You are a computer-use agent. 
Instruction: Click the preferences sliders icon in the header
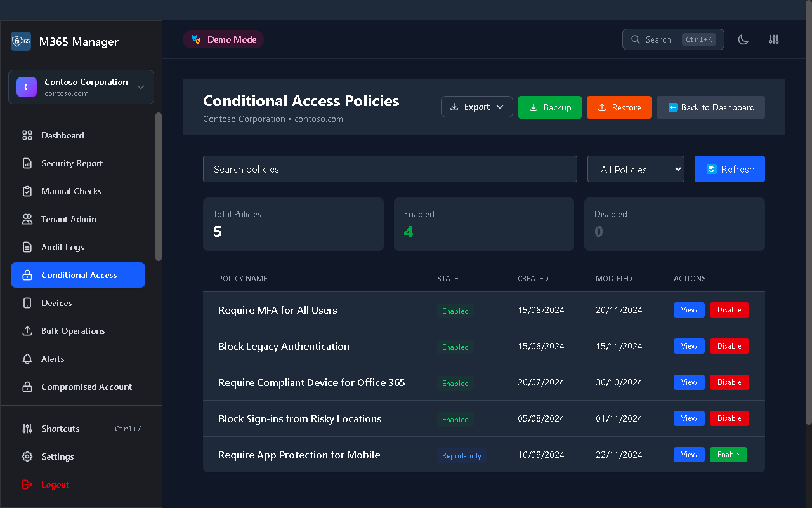click(773, 39)
